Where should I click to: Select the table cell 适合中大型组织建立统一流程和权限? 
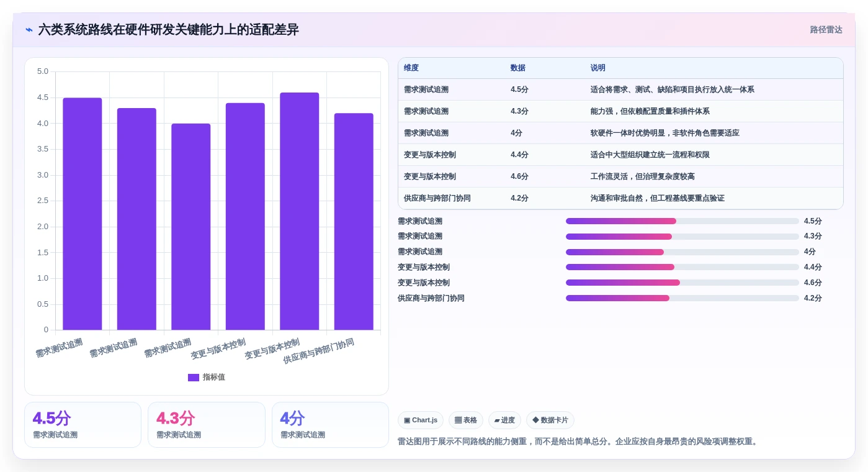click(x=650, y=155)
